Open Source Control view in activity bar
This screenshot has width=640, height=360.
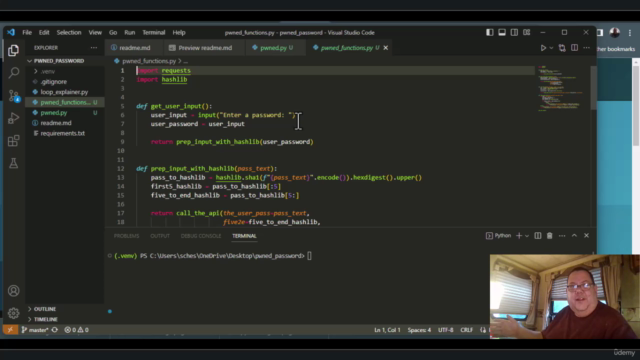pyautogui.click(x=13, y=96)
